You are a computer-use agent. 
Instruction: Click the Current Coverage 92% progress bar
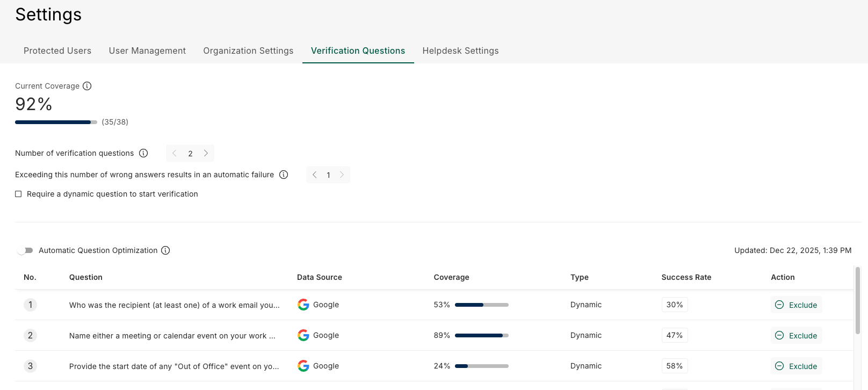pyautogui.click(x=56, y=122)
